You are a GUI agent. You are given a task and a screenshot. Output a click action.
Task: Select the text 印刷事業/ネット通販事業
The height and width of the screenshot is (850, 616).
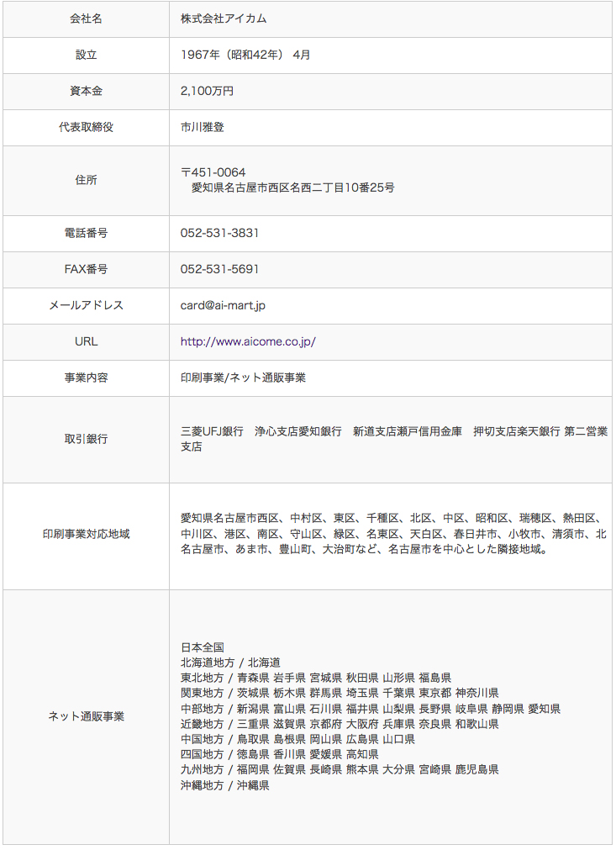(243, 378)
